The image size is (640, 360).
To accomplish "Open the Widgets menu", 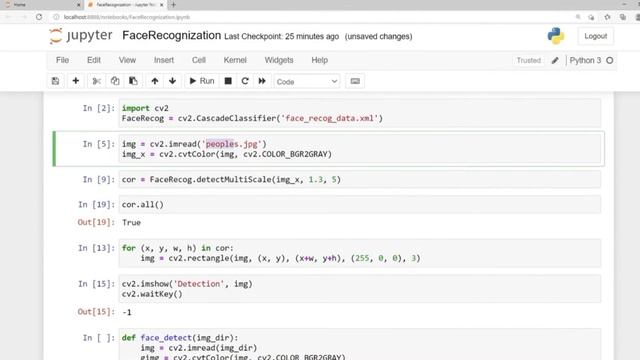I will (x=279, y=60).
